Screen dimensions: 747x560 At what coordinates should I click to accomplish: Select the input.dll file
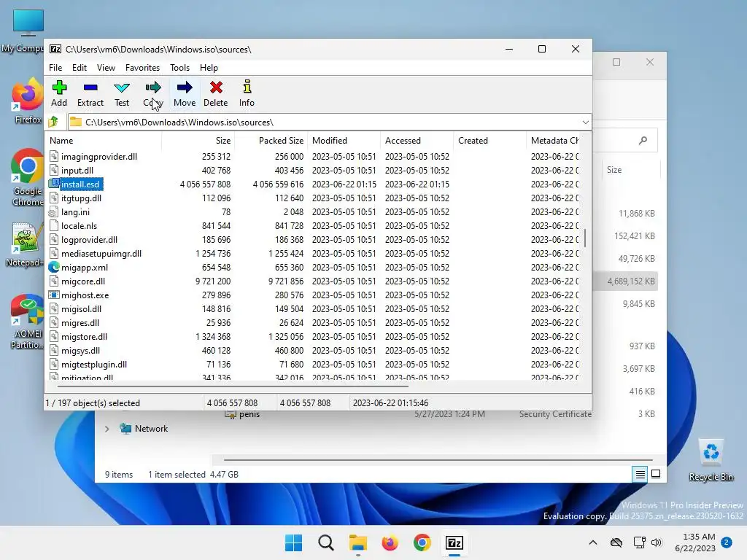coord(77,171)
